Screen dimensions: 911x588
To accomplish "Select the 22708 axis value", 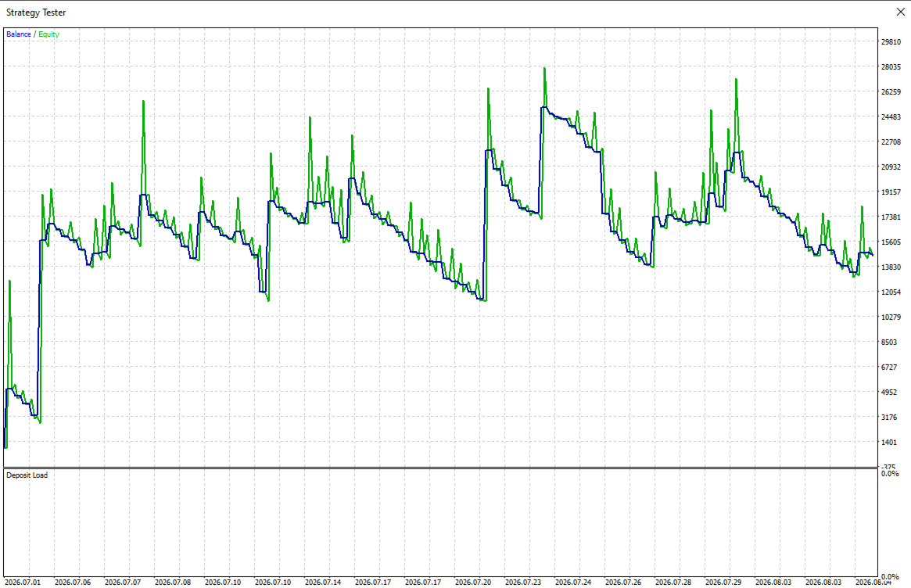I will pyautogui.click(x=891, y=142).
